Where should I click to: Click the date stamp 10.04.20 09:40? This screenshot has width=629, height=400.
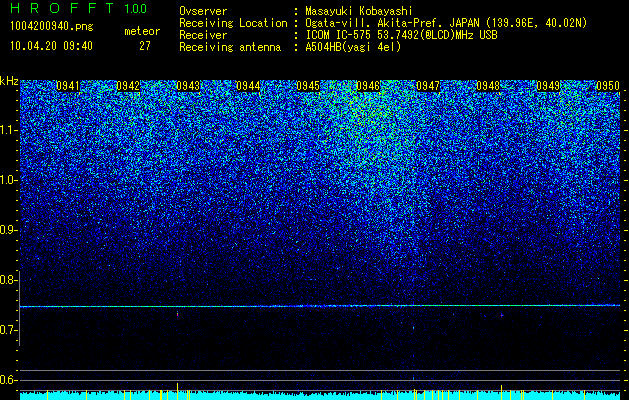coord(51,46)
